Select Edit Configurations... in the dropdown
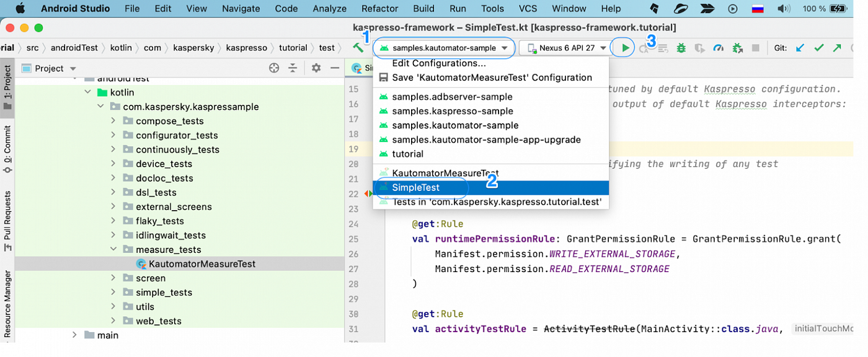 click(490, 63)
